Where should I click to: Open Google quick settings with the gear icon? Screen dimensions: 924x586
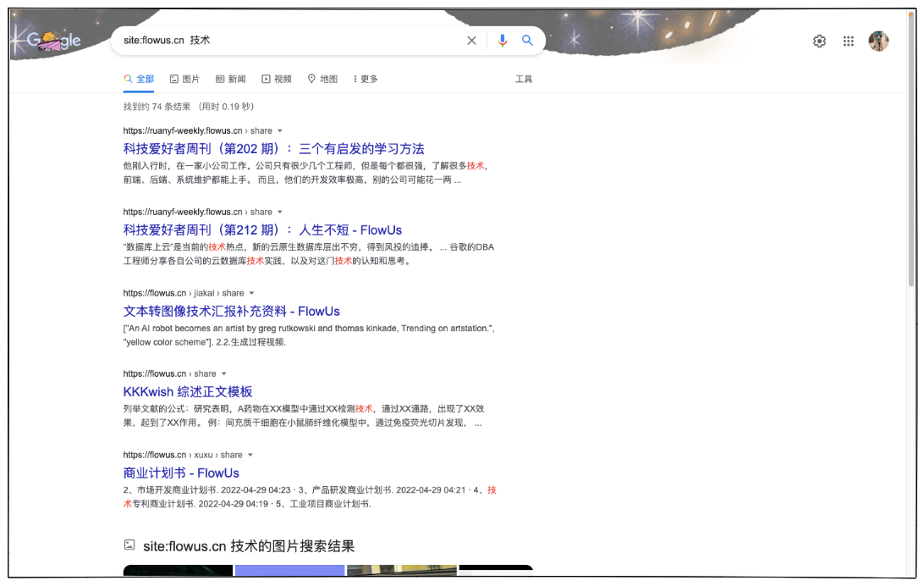coord(818,40)
